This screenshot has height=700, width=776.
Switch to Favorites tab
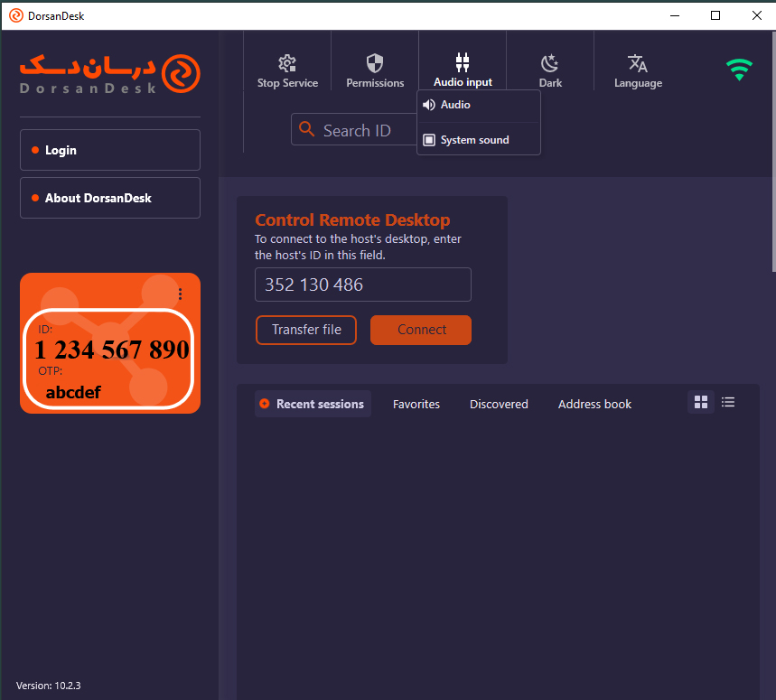[x=416, y=404]
